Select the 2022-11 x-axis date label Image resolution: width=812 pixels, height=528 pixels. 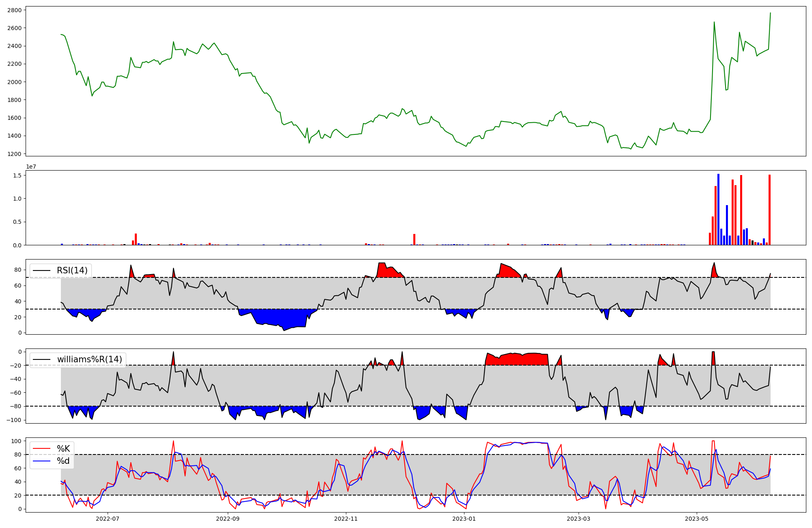[x=346, y=519]
